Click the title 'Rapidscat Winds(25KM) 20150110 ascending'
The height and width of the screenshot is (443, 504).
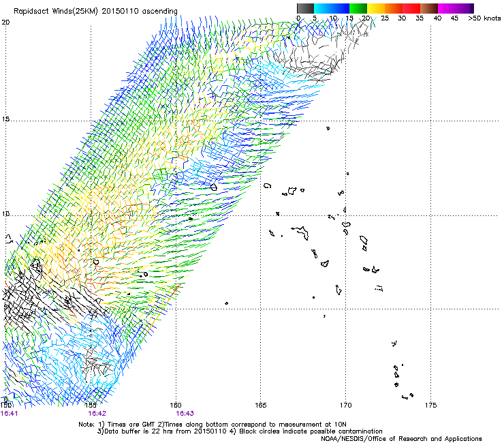(x=95, y=12)
